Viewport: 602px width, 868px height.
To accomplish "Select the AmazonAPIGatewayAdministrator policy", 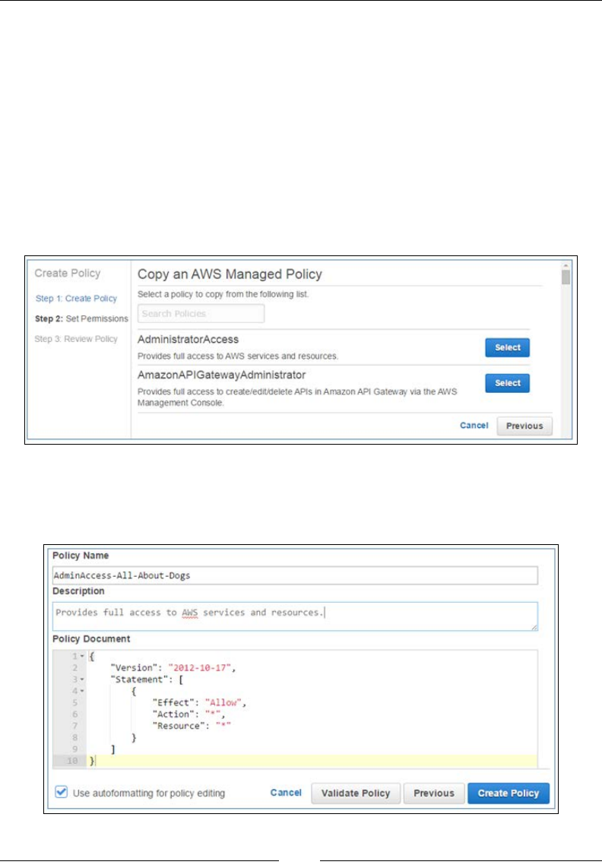I will [507, 383].
